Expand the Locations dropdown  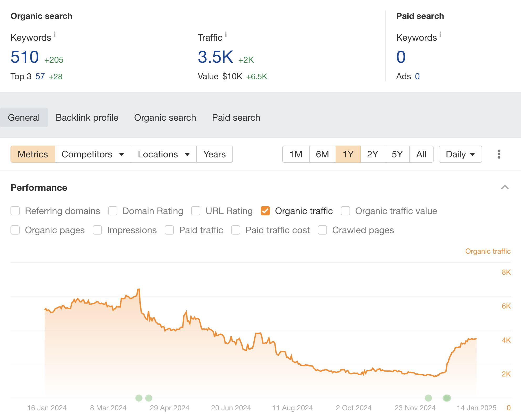tap(164, 154)
